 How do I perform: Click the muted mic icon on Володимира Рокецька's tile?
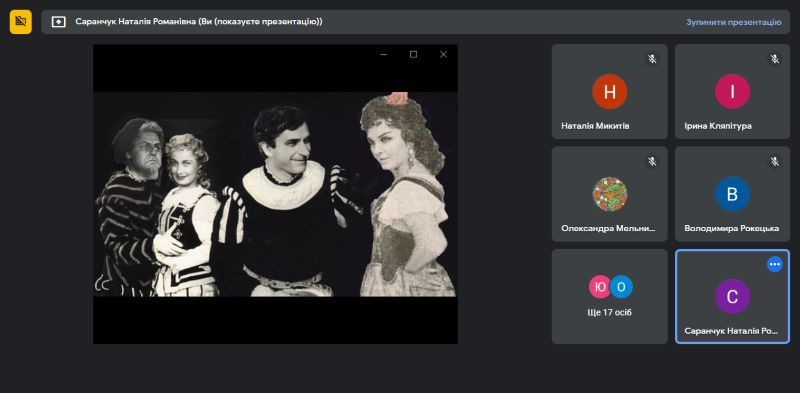click(x=775, y=161)
